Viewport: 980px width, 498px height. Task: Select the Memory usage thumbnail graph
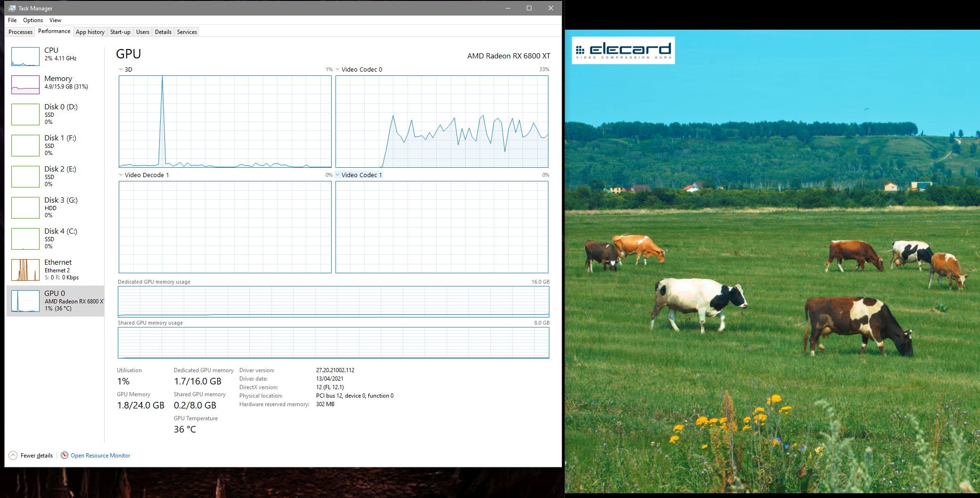click(25, 85)
